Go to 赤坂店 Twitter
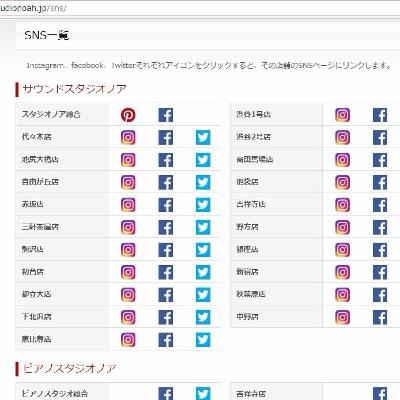This screenshot has width=400, height=400. click(203, 205)
